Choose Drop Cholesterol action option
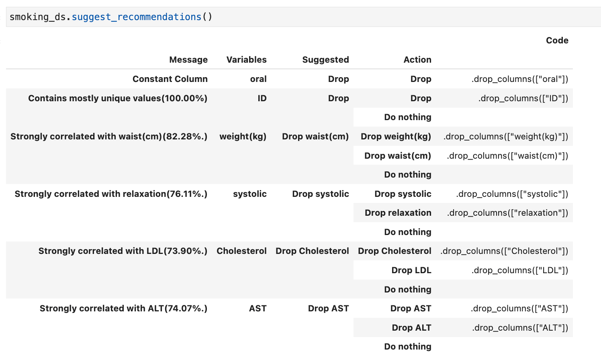The image size is (601, 364). point(394,251)
